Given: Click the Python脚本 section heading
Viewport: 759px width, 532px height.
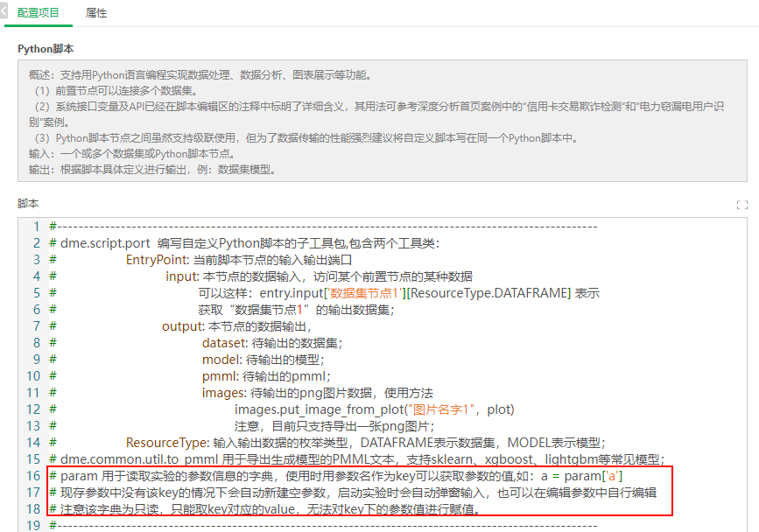Looking at the screenshot, I should click(46, 49).
